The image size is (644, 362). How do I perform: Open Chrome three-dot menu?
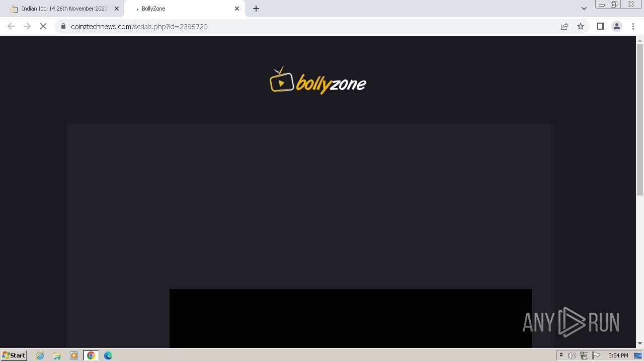[633, 26]
